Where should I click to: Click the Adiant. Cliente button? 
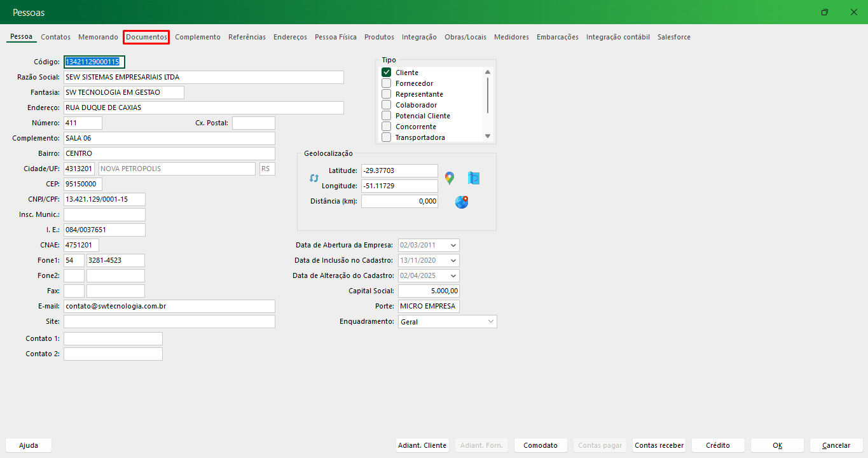[422, 445]
